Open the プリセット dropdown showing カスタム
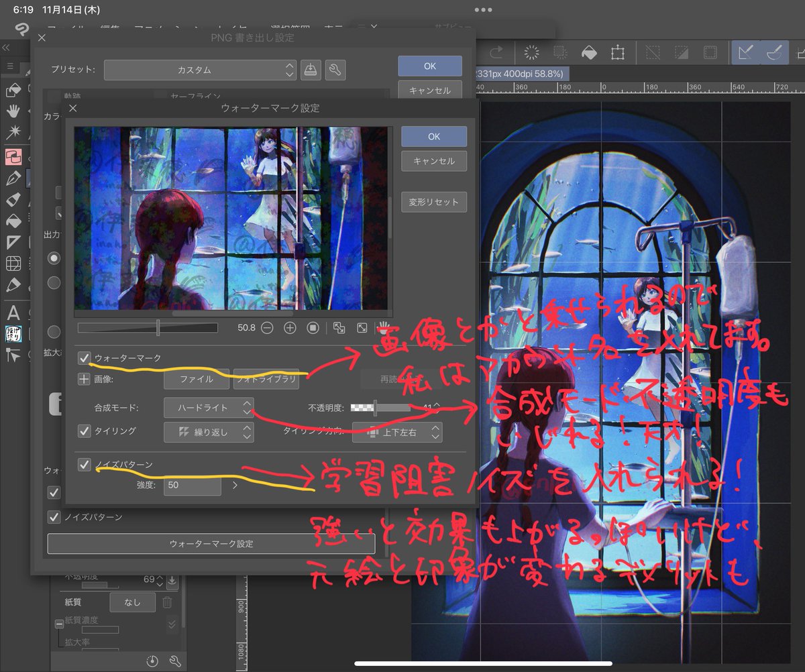 [200, 70]
